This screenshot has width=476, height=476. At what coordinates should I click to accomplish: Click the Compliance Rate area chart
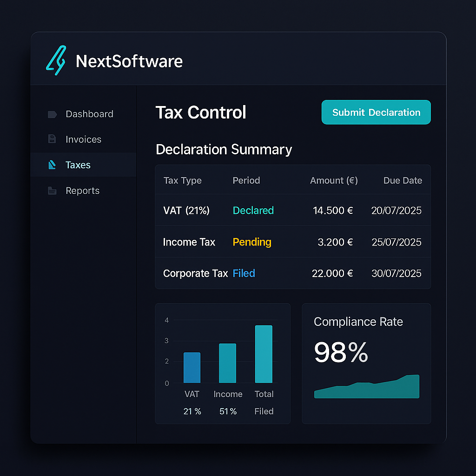click(367, 388)
